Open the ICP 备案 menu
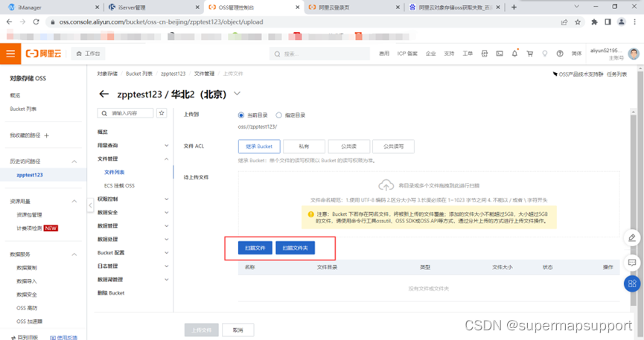644x340 pixels. (407, 54)
